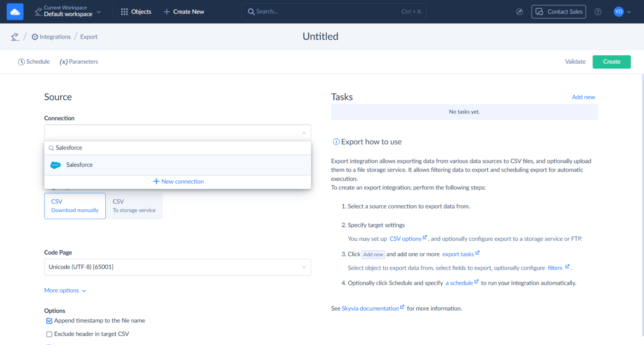Click the compass icon near Contact Sales
Viewport: 644px width, 345px height.
pyautogui.click(x=519, y=12)
